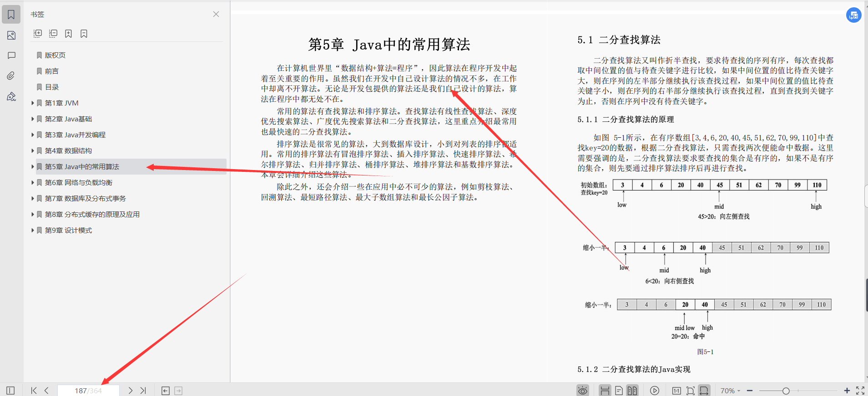Click the vertical scrollbar thumb on right edge
The height and width of the screenshot is (396, 868).
(866, 295)
